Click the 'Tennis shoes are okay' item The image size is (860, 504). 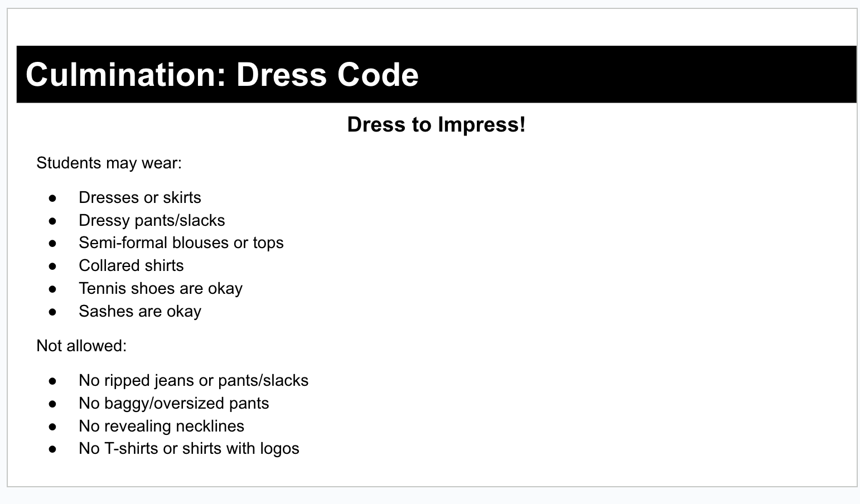tap(161, 288)
